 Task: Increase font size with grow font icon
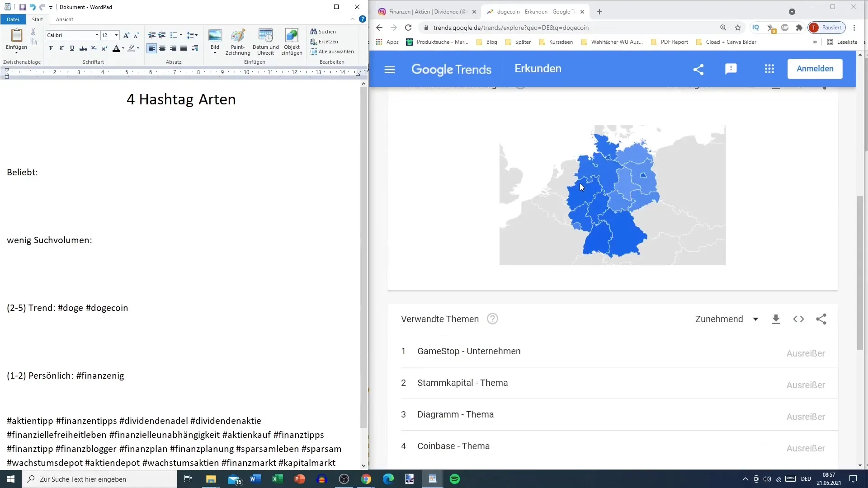tap(127, 35)
